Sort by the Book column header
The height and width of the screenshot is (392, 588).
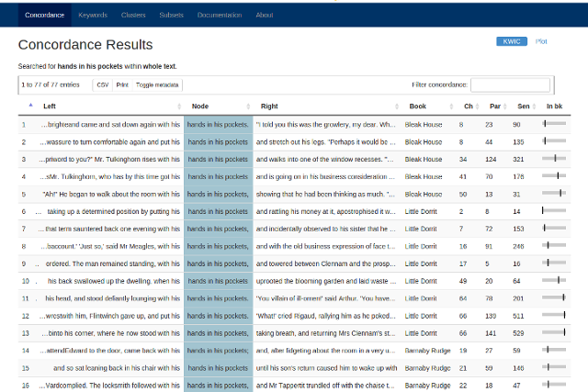pos(418,106)
